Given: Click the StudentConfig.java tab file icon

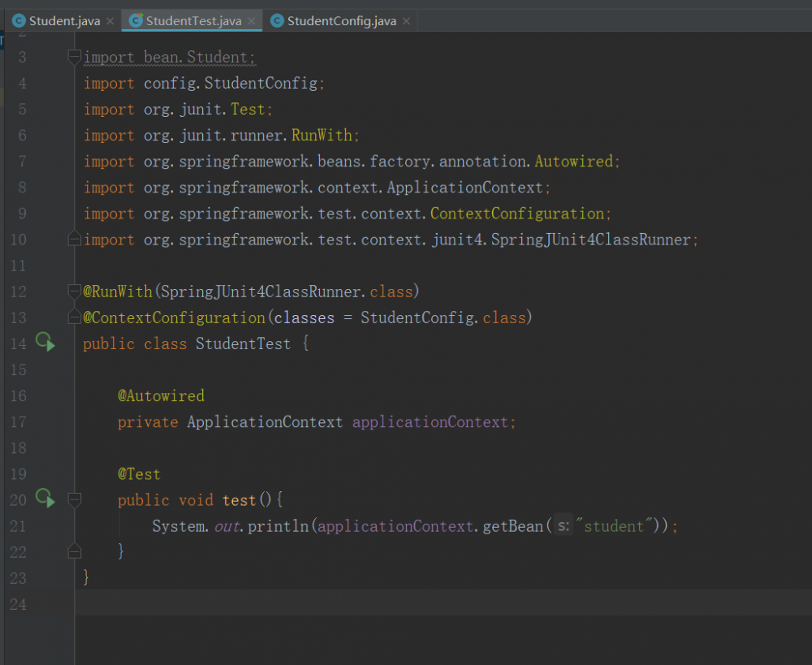Looking at the screenshot, I should tap(278, 21).
